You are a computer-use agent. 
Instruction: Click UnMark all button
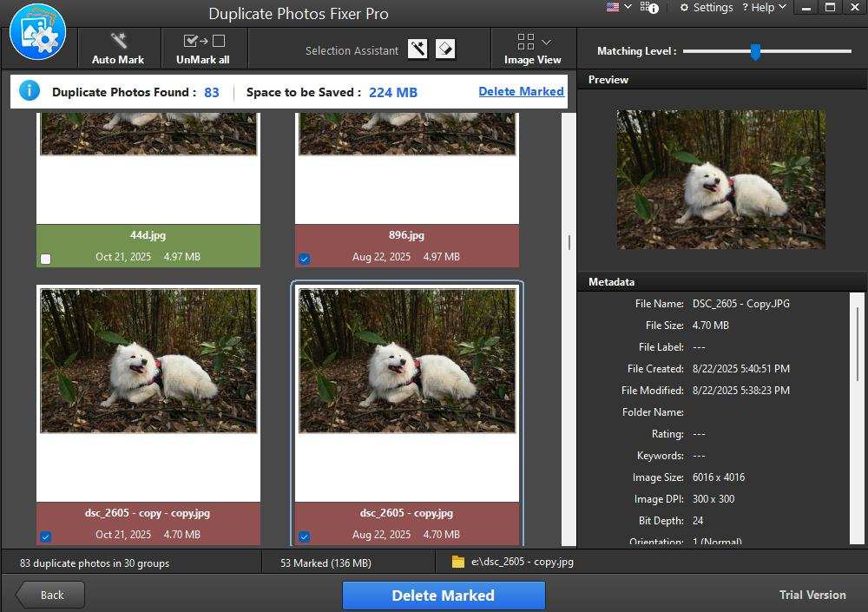pyautogui.click(x=203, y=49)
